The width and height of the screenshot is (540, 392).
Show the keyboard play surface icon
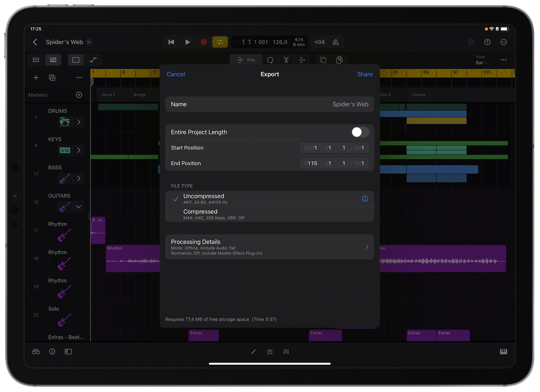pos(503,352)
